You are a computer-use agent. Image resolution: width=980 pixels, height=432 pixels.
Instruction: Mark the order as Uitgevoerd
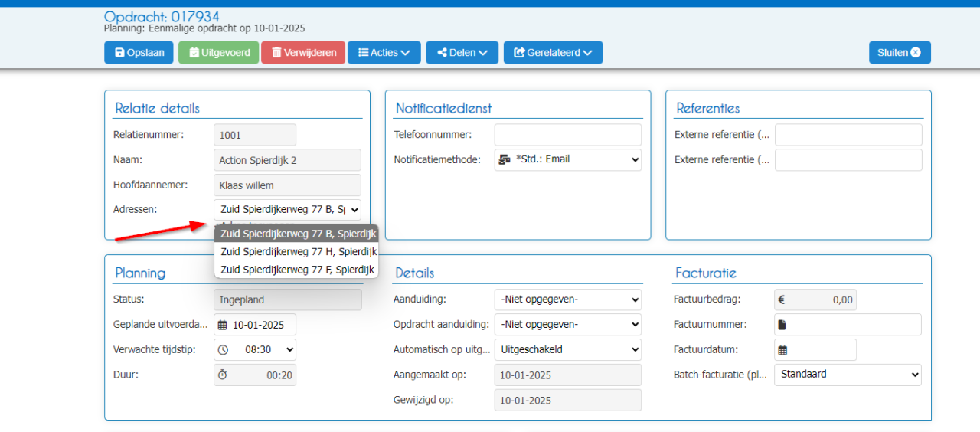tap(218, 53)
